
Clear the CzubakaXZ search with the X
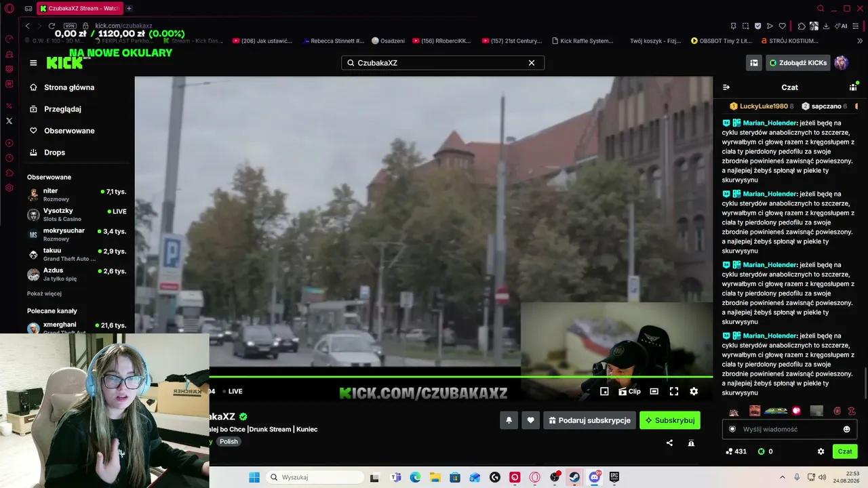click(x=532, y=63)
